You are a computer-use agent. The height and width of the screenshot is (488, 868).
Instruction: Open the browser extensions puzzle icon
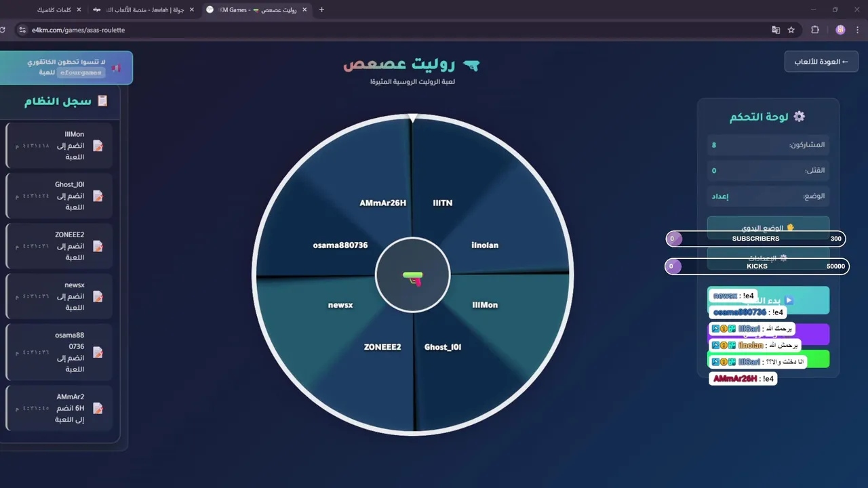(x=815, y=30)
